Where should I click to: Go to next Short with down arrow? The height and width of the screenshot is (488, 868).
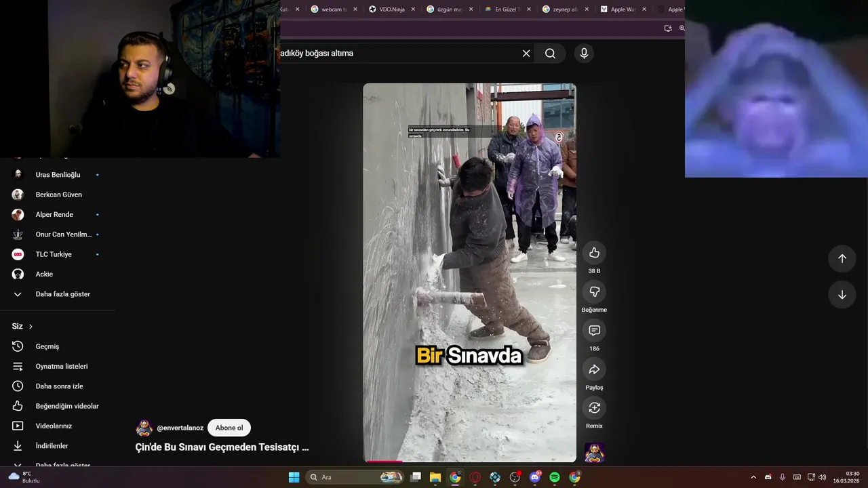tap(842, 295)
